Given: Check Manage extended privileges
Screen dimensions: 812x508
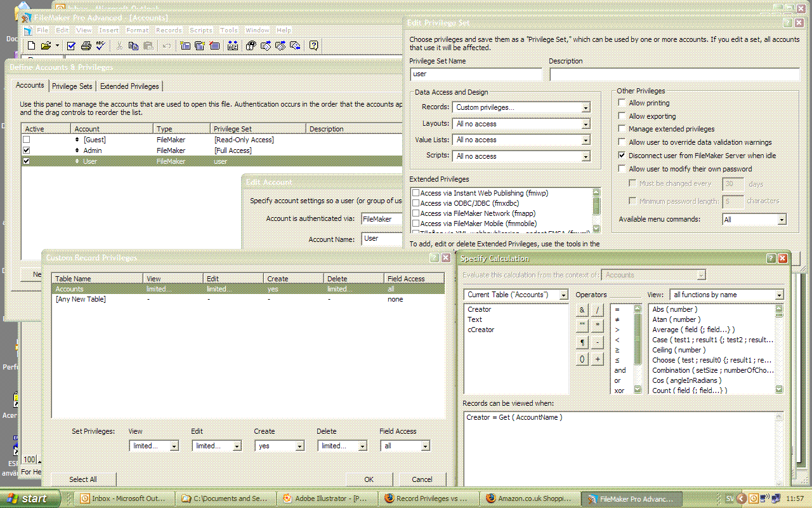Looking at the screenshot, I should [622, 129].
